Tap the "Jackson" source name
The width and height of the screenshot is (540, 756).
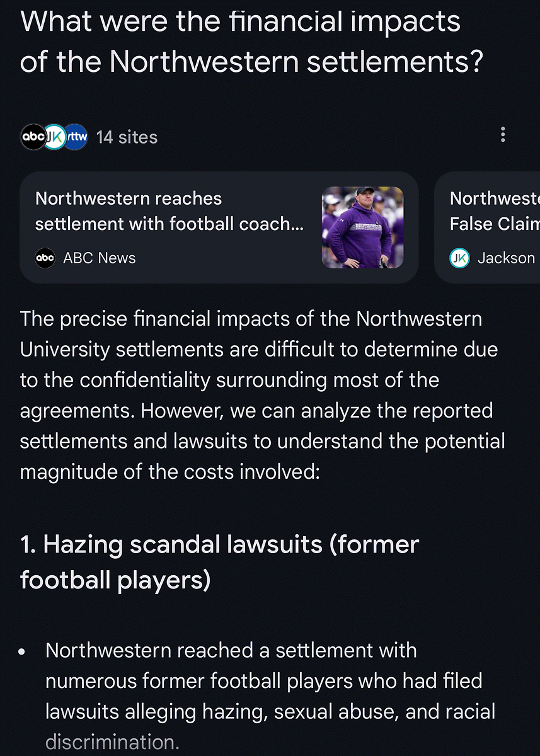(x=506, y=258)
